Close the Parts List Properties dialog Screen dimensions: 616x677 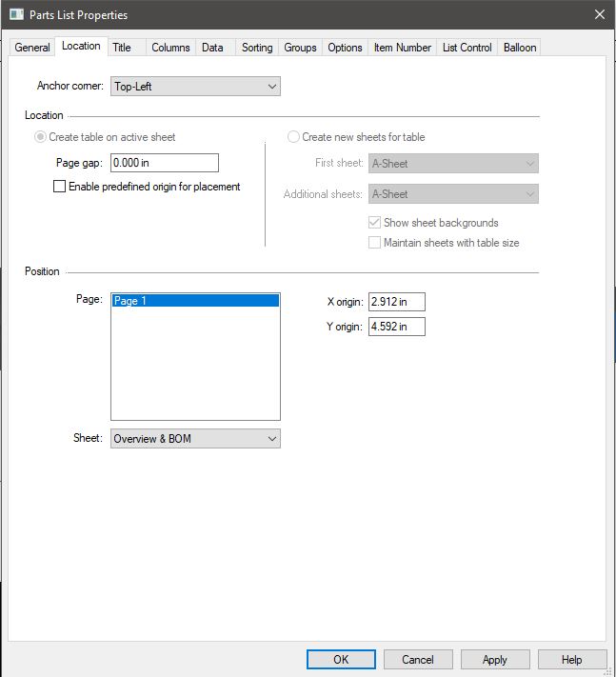pyautogui.click(x=599, y=14)
